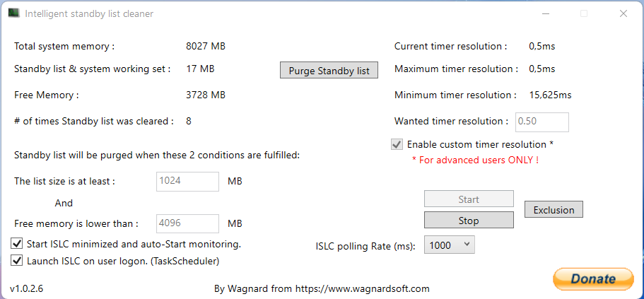Minimize the ISLC window
Image resolution: width=644 pixels, height=299 pixels.
tap(546, 13)
